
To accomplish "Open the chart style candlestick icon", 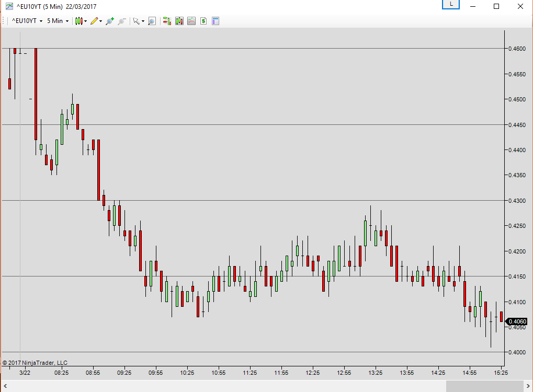I will [x=79, y=21].
